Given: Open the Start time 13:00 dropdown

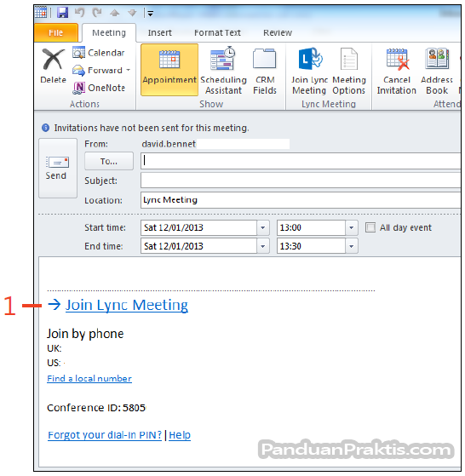Looking at the screenshot, I should [352, 227].
